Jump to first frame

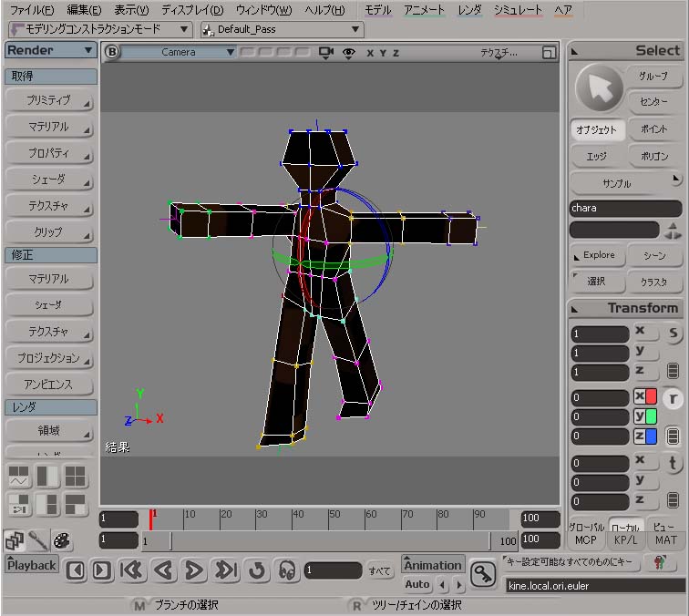132,570
